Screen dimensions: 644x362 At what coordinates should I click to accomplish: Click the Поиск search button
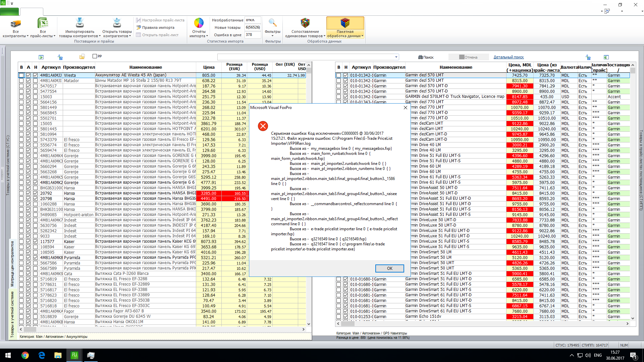coord(426,57)
